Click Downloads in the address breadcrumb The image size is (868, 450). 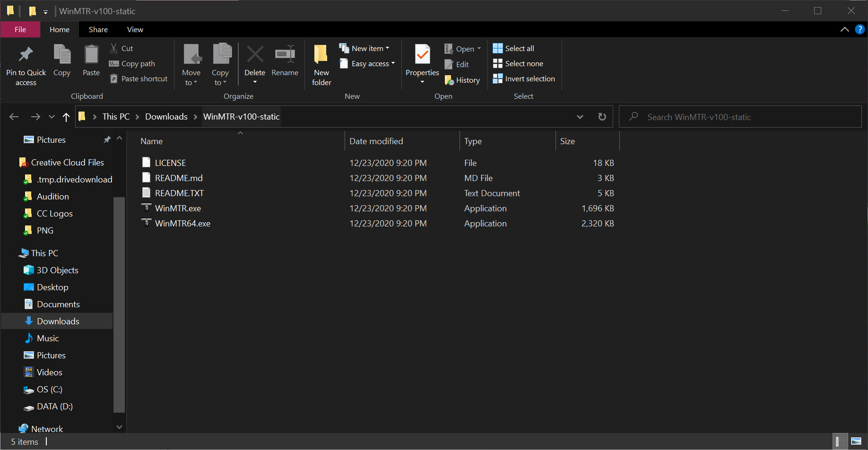coord(166,117)
